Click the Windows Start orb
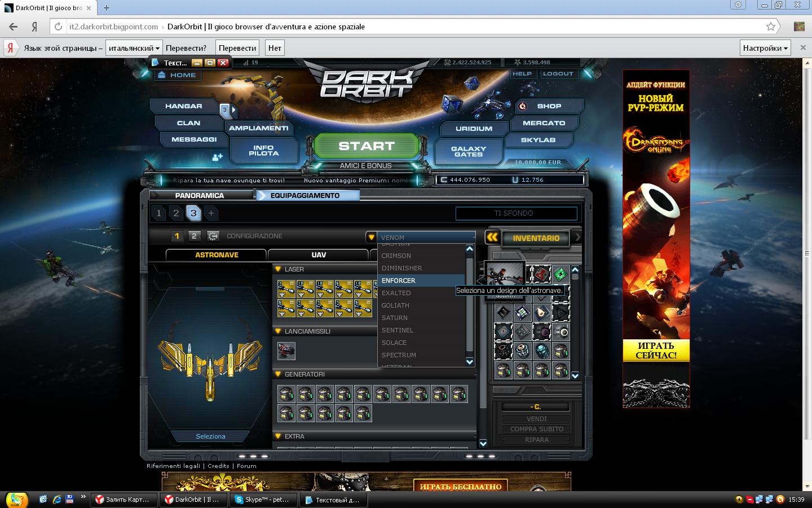Screen dimensions: 812x508 (16, 500)
